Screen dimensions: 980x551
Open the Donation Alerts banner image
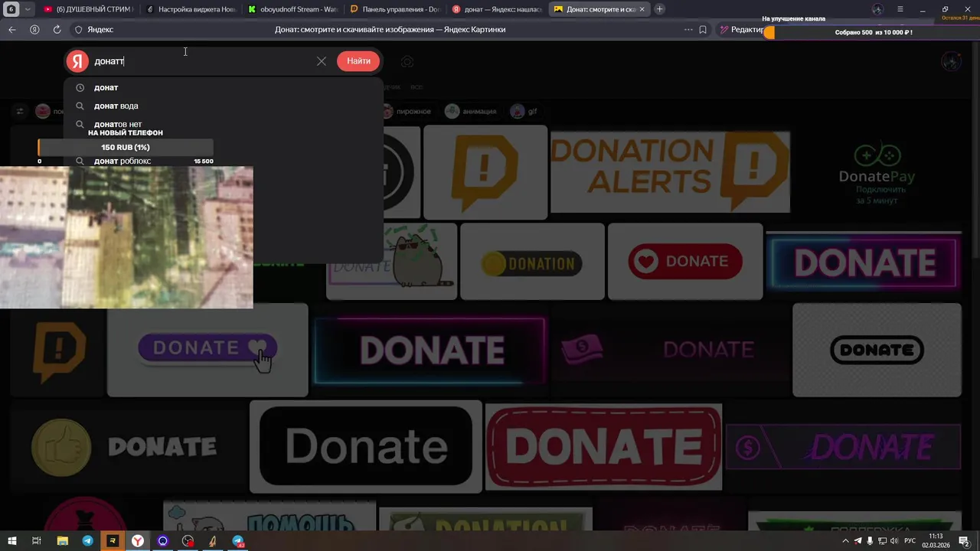tap(670, 171)
